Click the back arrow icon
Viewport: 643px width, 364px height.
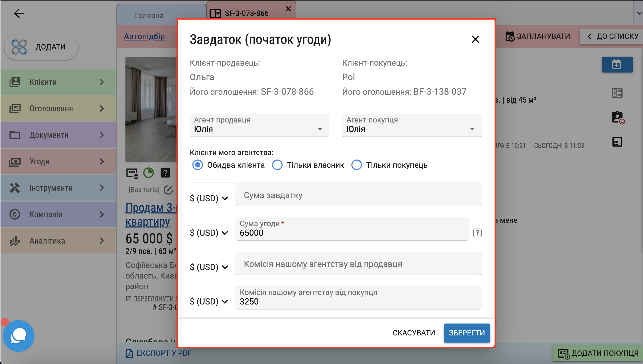tap(19, 13)
